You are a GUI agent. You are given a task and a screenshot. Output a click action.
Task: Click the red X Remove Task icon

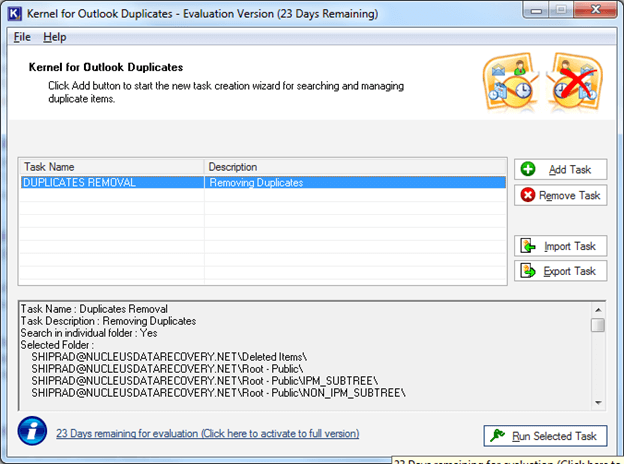(x=528, y=195)
